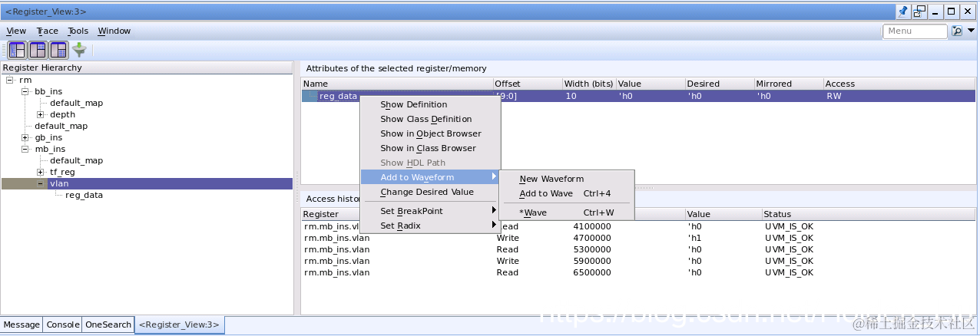Viewport: 980px width, 336px height.
Task: Open the Window menu
Action: point(114,31)
